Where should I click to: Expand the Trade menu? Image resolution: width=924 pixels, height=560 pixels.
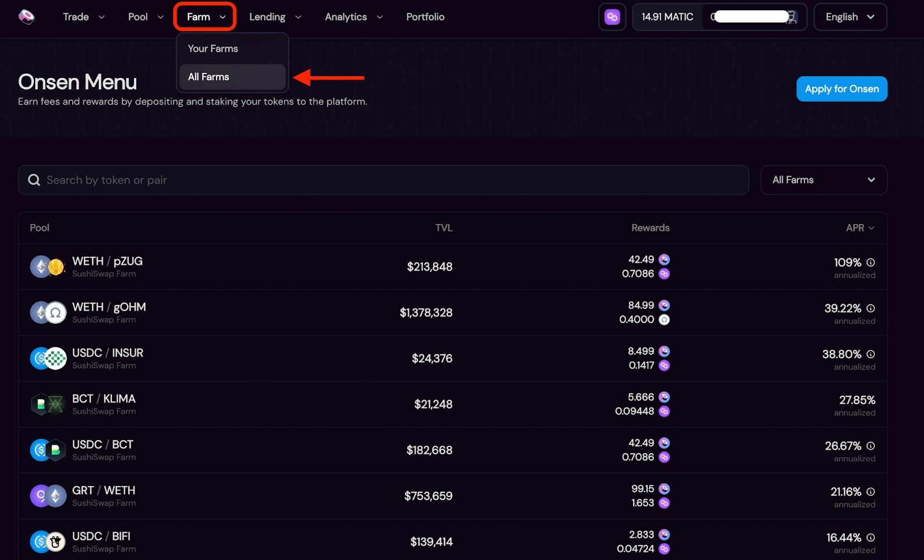tap(83, 17)
